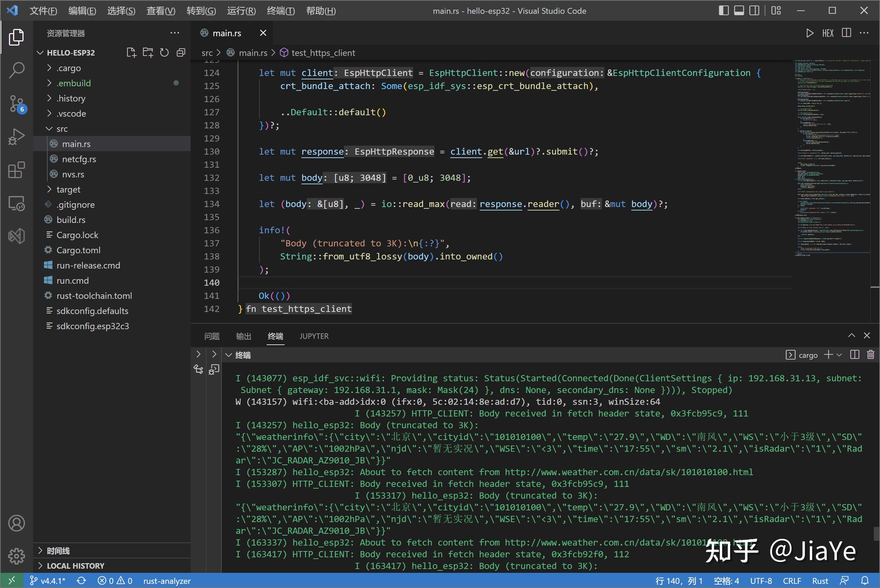The height and width of the screenshot is (588, 880).
Task: Open the 终端(T) menu
Action: tap(280, 10)
